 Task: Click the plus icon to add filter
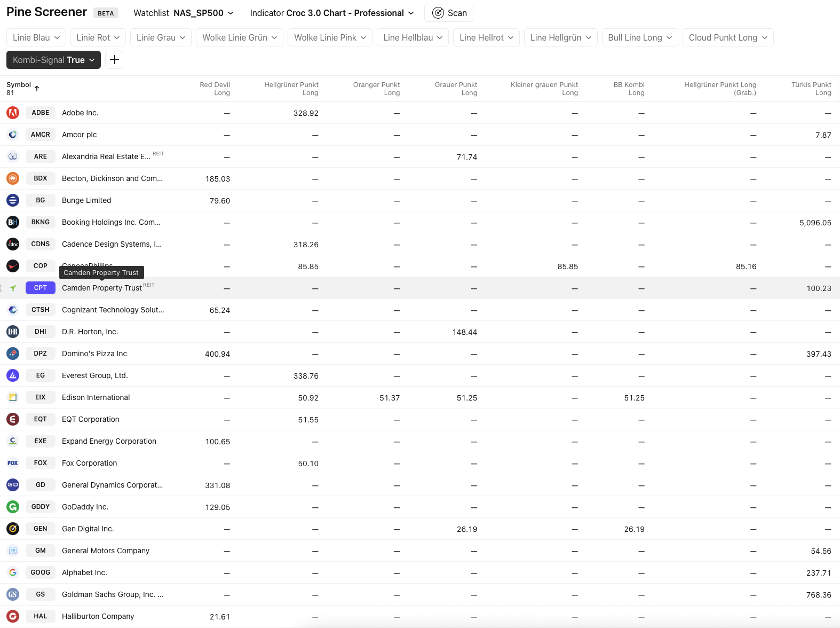pos(114,60)
